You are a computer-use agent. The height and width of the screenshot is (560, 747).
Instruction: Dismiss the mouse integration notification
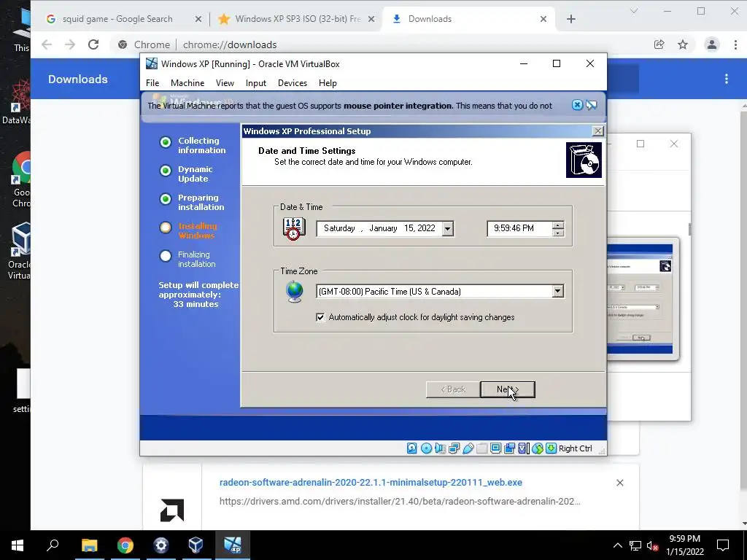pyautogui.click(x=577, y=105)
